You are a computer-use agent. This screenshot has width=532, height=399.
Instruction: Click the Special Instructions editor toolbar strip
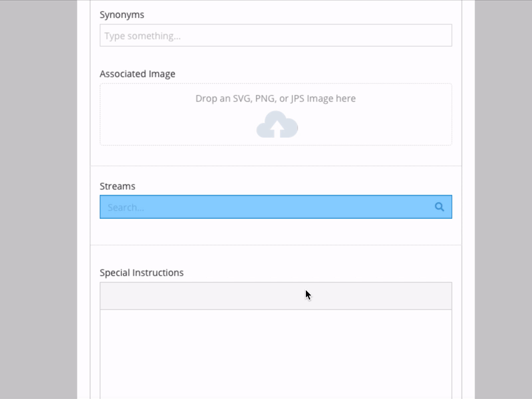[x=199, y=296]
